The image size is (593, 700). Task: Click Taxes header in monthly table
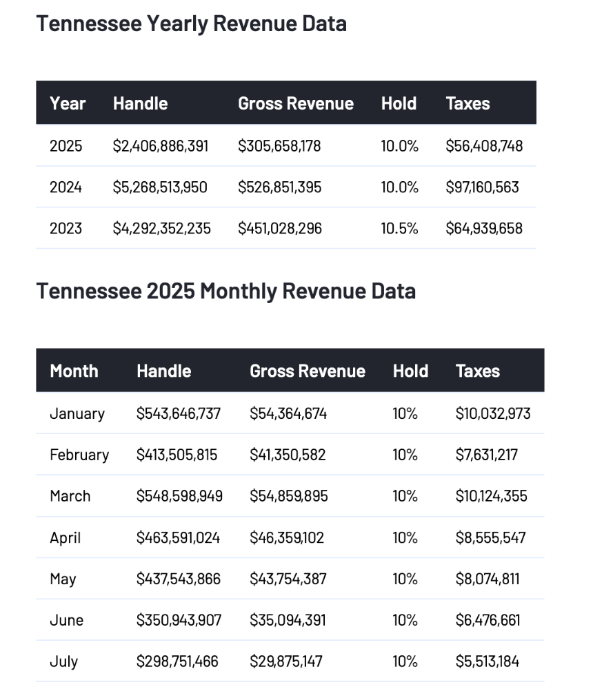point(477,371)
